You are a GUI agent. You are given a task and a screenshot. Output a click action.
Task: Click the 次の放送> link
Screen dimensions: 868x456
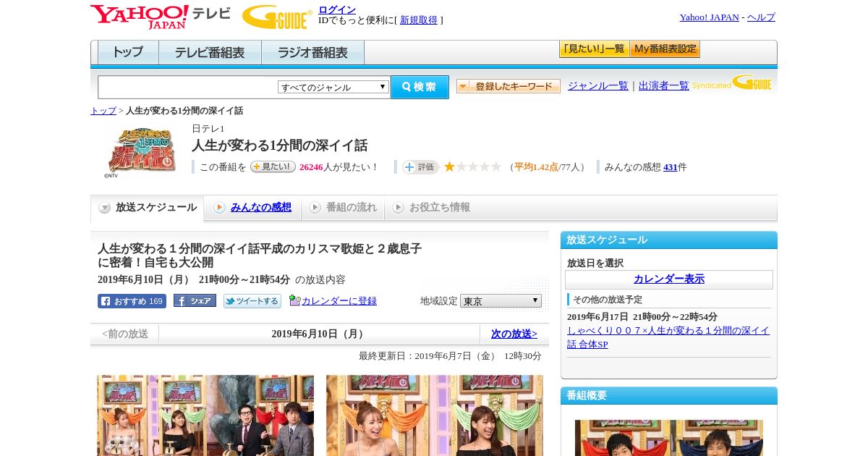[514, 334]
